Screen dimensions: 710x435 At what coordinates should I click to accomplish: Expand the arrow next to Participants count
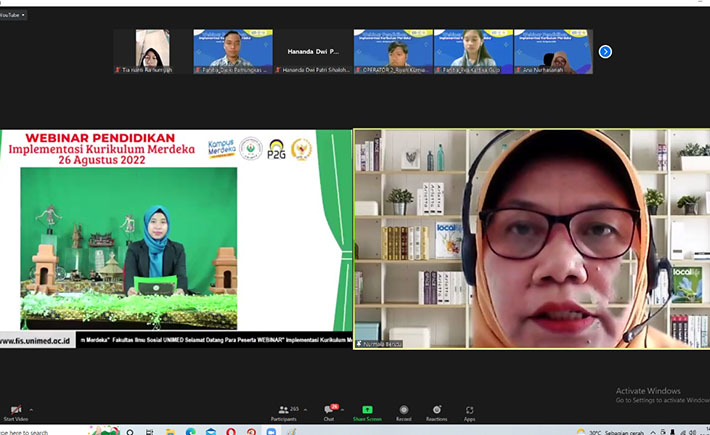[x=305, y=410]
